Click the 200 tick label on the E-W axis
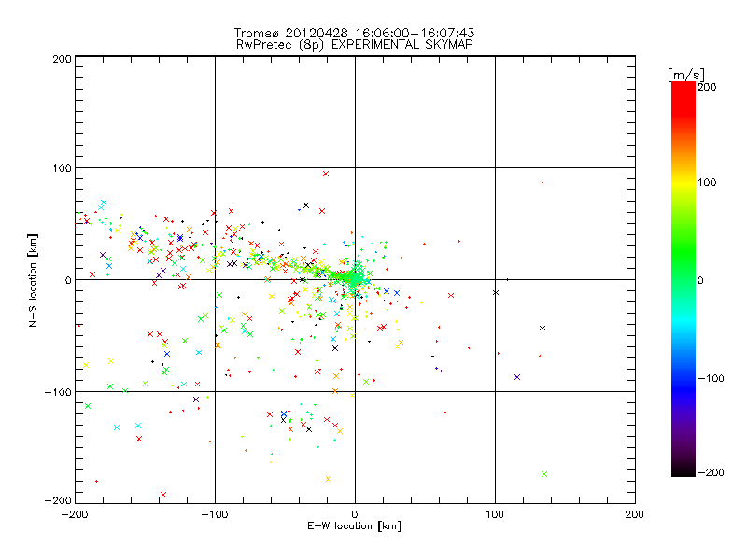The width and height of the screenshot is (747, 560). [x=635, y=514]
